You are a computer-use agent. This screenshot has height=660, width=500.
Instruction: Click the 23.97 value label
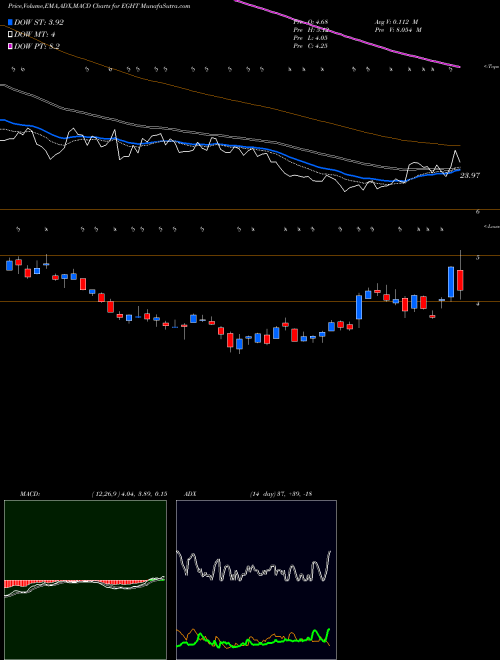[470, 176]
